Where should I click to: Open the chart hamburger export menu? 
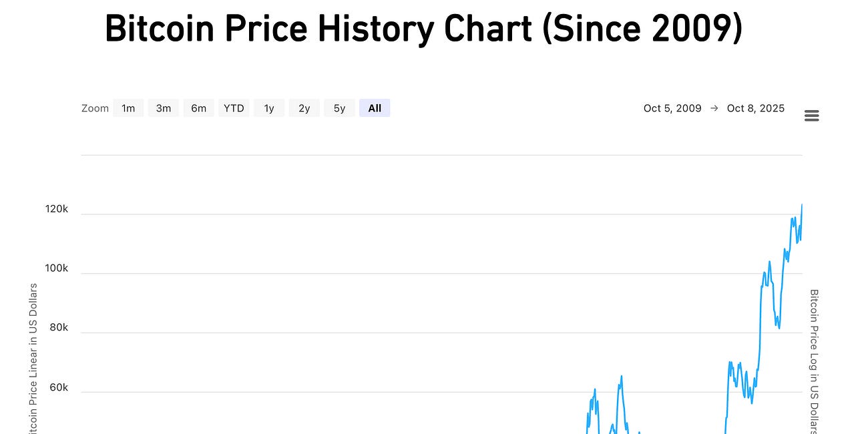(811, 116)
